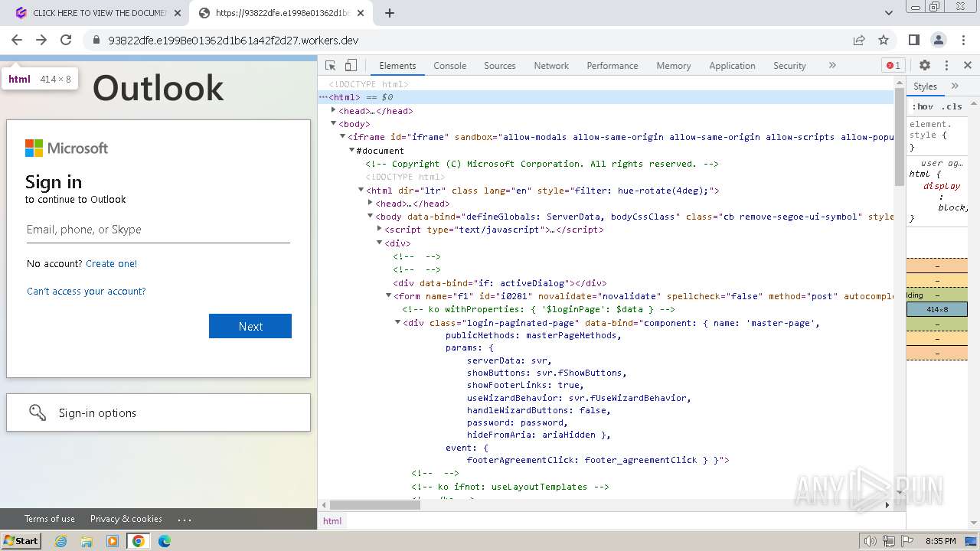Click the 414×8 box model content
This screenshot has height=551, width=980.
(937, 309)
